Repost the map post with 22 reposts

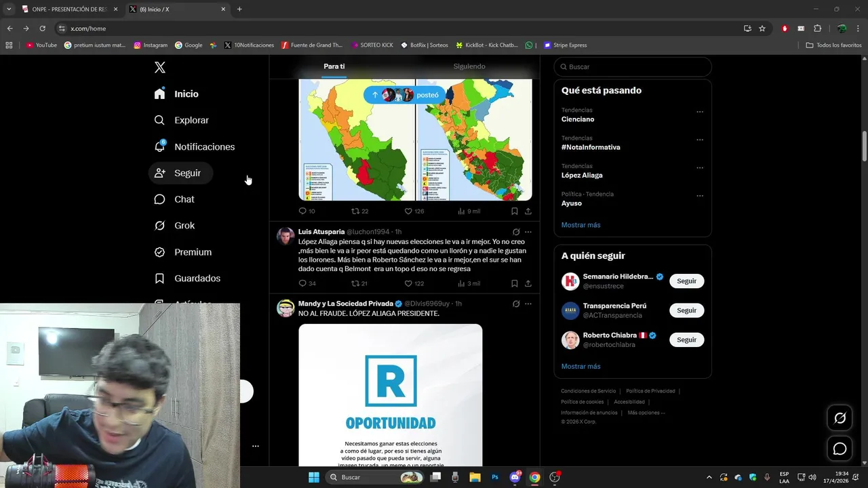tap(359, 211)
